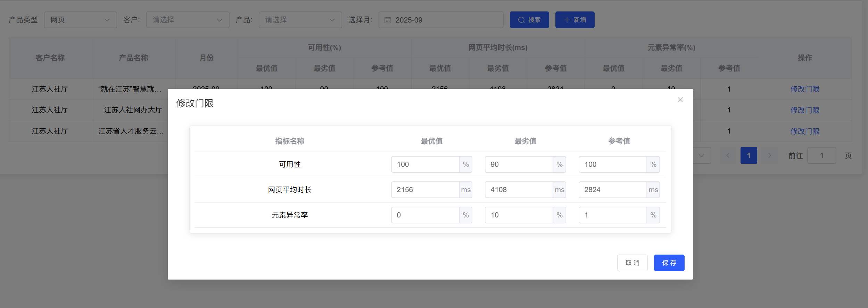Screen dimensions: 868x308
Task: Click the 选择月 field showing 2025-09
Action: click(441, 20)
